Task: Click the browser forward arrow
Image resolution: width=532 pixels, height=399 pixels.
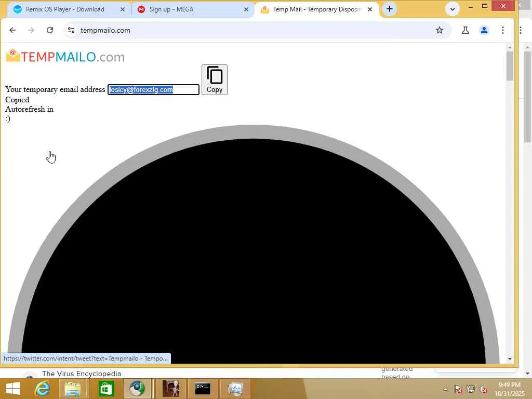Action: (31, 30)
